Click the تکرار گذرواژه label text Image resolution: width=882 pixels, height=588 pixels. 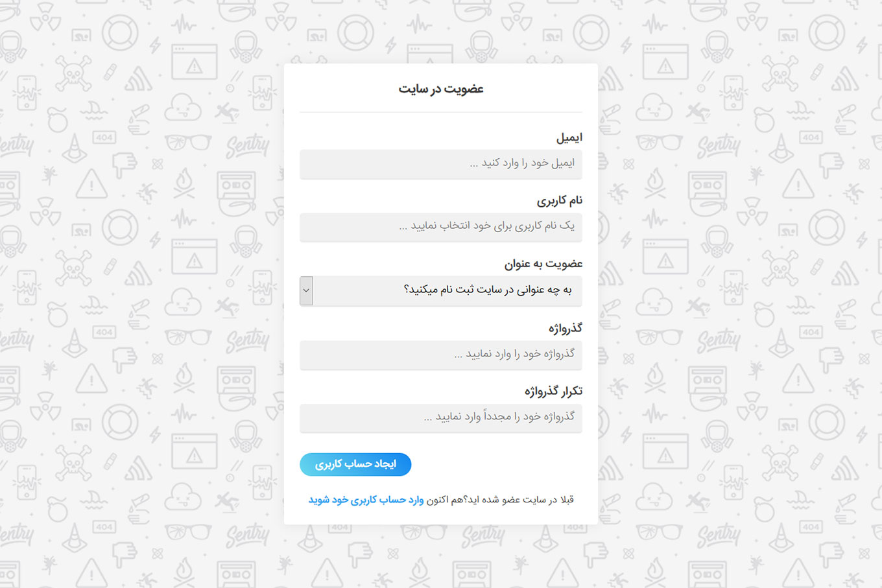tap(553, 391)
